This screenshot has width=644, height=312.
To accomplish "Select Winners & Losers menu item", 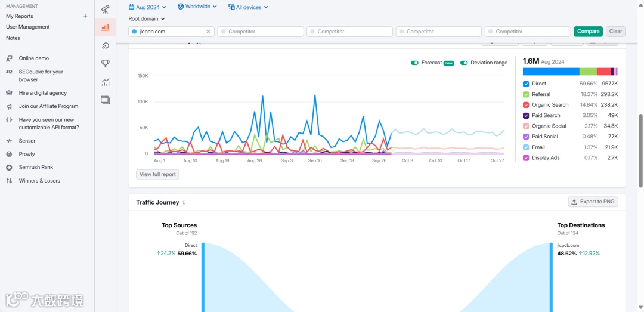I will [39, 181].
